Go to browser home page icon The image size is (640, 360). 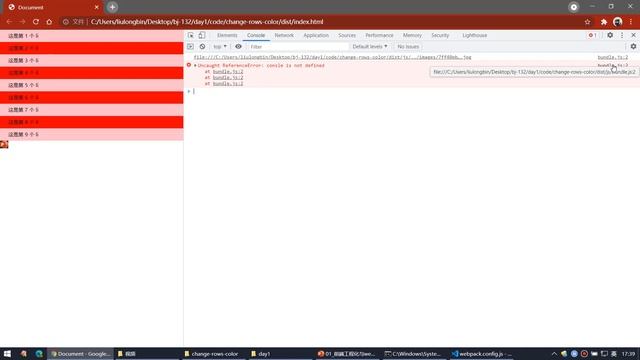49,22
